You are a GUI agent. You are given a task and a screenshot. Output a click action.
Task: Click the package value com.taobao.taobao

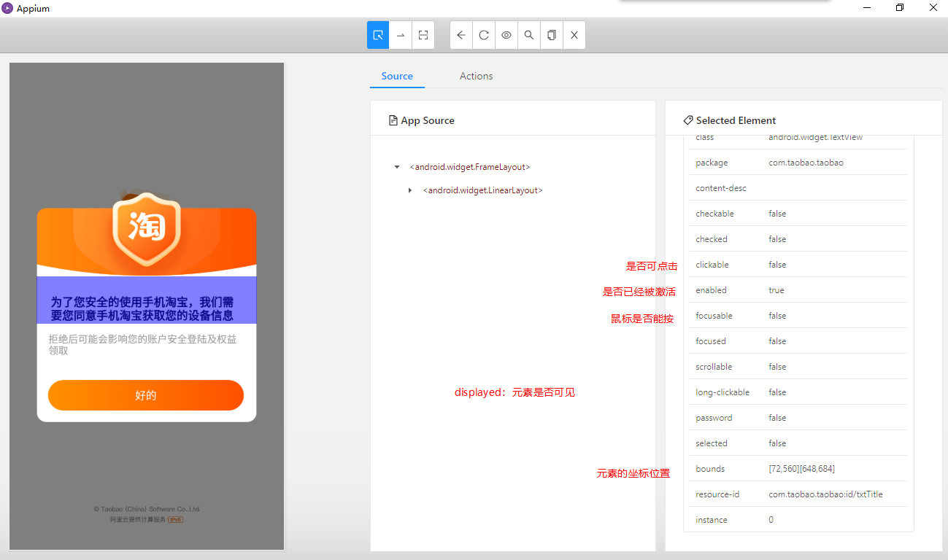(x=806, y=163)
